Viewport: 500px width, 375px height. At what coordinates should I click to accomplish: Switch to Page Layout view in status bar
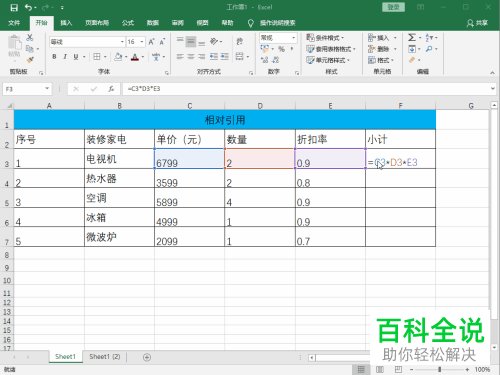pos(380,369)
